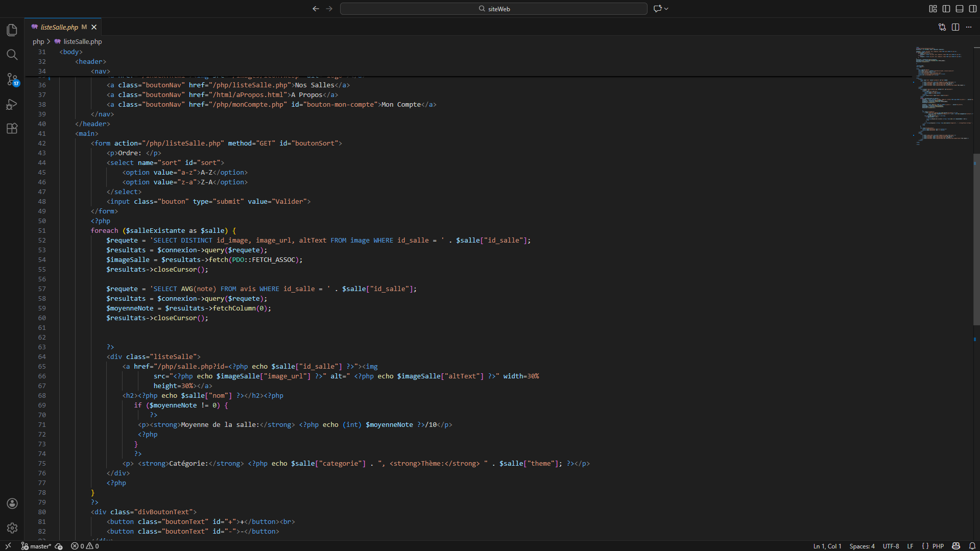Expand the chat dropdown arrow in title bar
Screen dimensions: 980x551
click(666, 9)
